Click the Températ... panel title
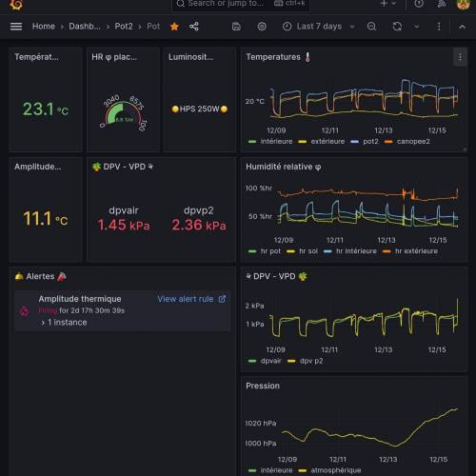The width and height of the screenshot is (476, 476). point(36,57)
